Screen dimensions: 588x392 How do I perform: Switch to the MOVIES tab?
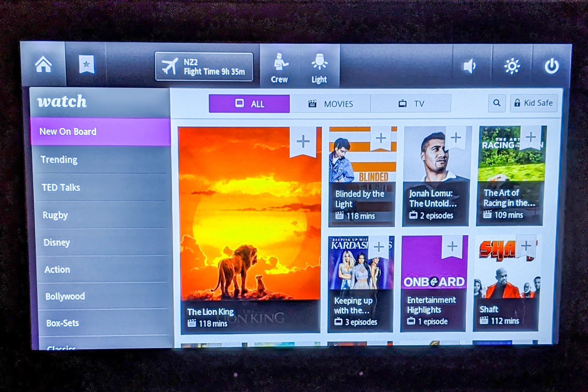pyautogui.click(x=330, y=104)
